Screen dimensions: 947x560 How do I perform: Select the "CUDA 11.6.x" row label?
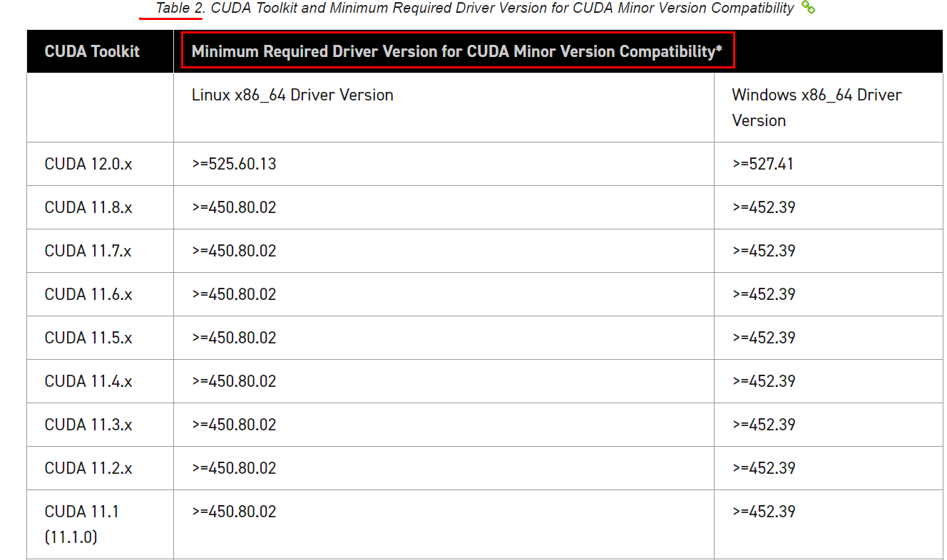click(x=88, y=294)
